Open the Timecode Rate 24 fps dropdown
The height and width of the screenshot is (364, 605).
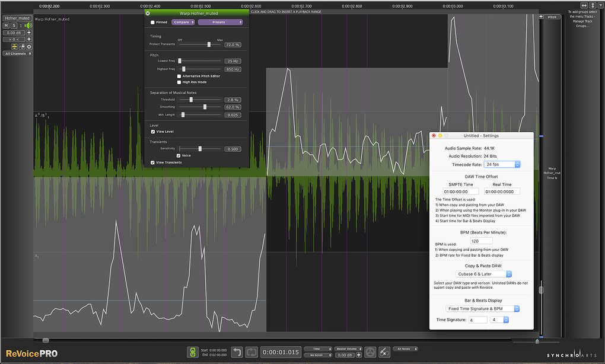click(x=502, y=165)
